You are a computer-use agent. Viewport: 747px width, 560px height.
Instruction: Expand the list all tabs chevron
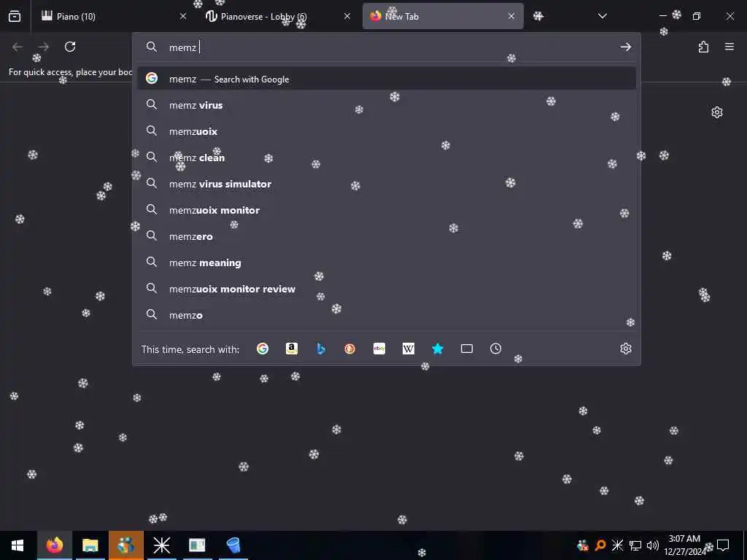pos(603,16)
